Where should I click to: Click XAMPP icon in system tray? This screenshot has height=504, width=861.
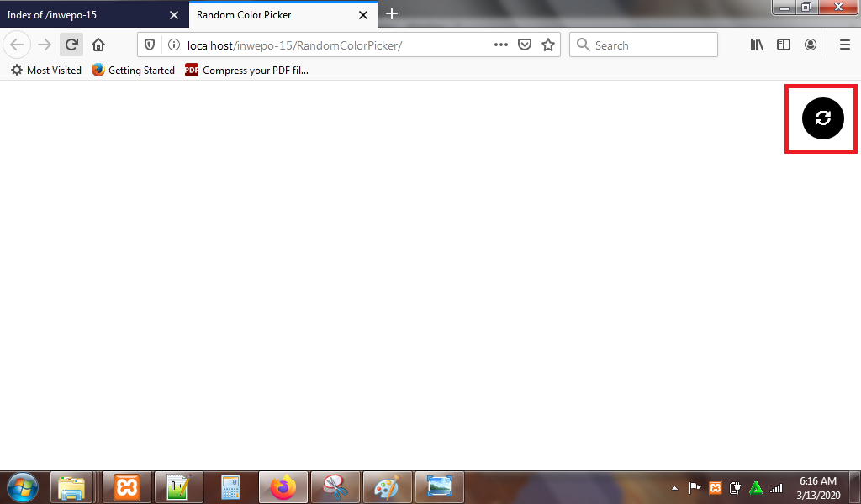pyautogui.click(x=715, y=487)
